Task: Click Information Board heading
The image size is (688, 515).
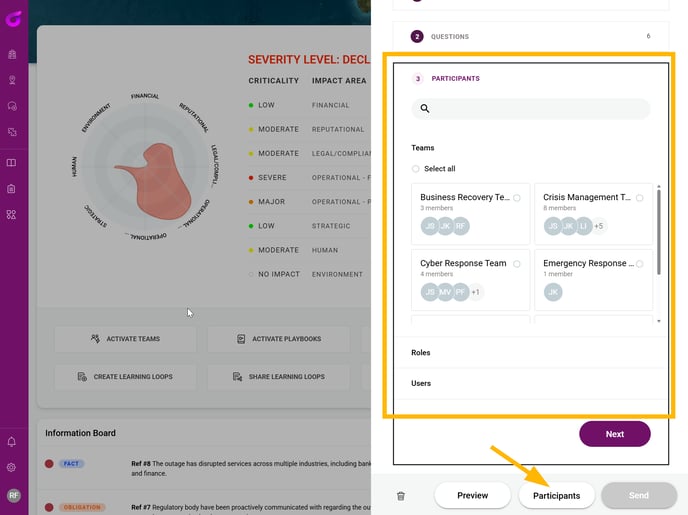Action: (x=80, y=433)
